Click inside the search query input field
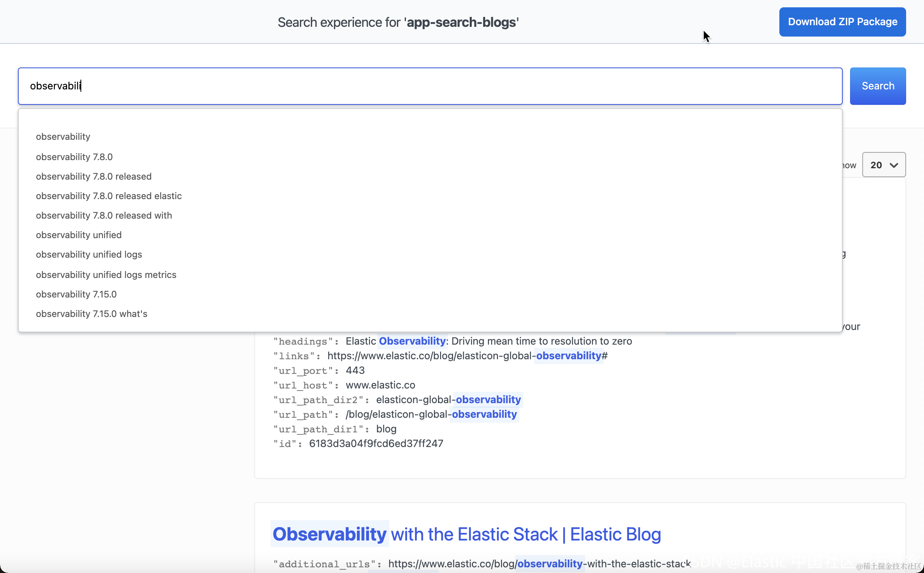 click(430, 86)
